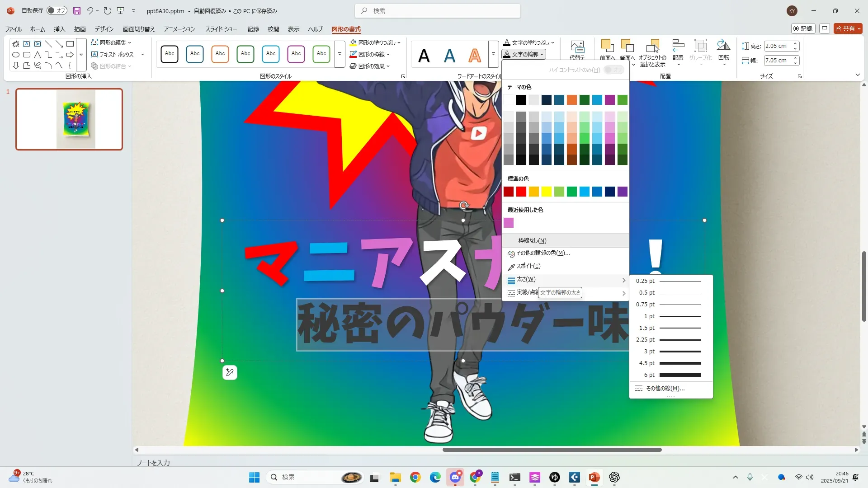Click the Save icon in title bar
This screenshot has width=868, height=488.
[77, 11]
